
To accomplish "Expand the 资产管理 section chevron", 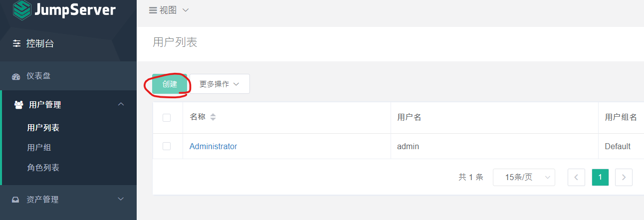I will [x=120, y=199].
